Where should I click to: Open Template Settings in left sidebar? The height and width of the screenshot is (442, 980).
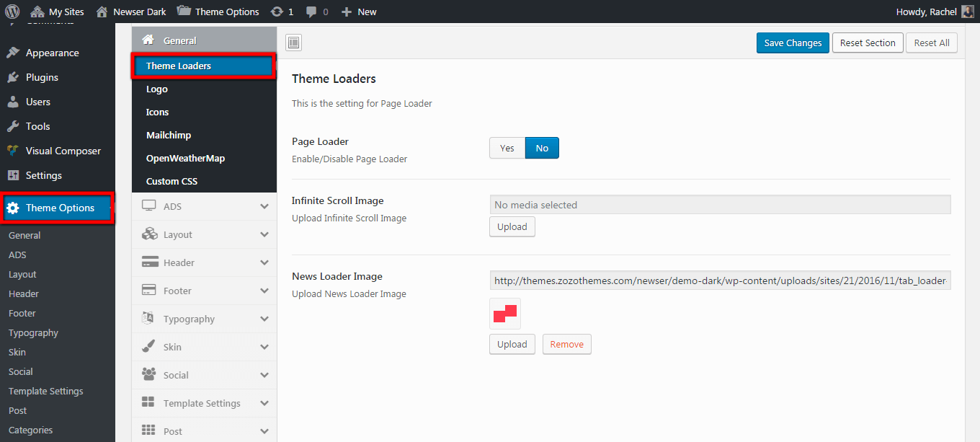click(x=46, y=391)
